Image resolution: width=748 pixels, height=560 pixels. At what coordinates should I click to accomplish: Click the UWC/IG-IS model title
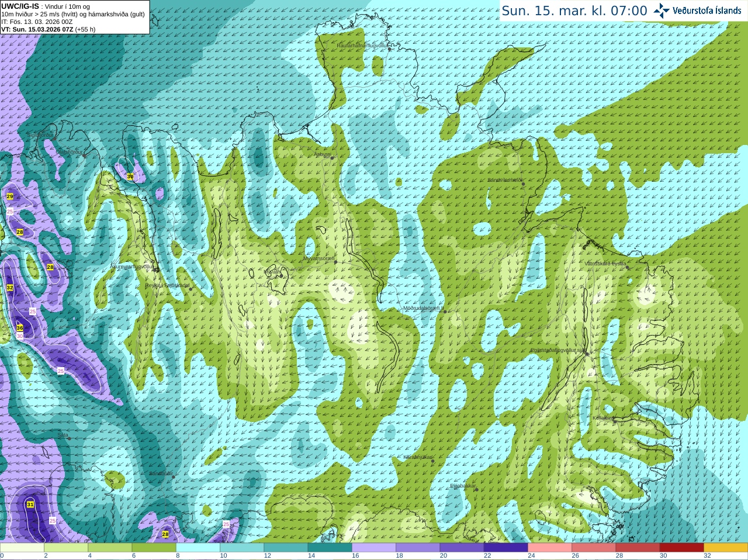tap(20, 6)
